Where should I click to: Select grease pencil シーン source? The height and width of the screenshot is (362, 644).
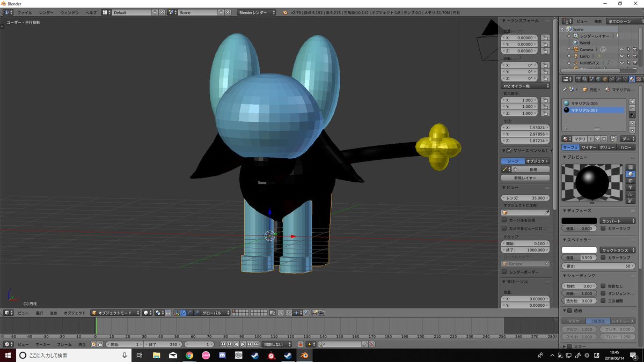coord(513,161)
